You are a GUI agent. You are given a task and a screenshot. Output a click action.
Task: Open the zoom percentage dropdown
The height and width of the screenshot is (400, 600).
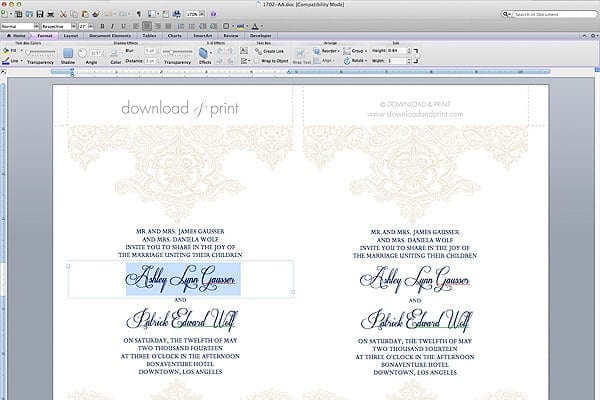pos(202,14)
